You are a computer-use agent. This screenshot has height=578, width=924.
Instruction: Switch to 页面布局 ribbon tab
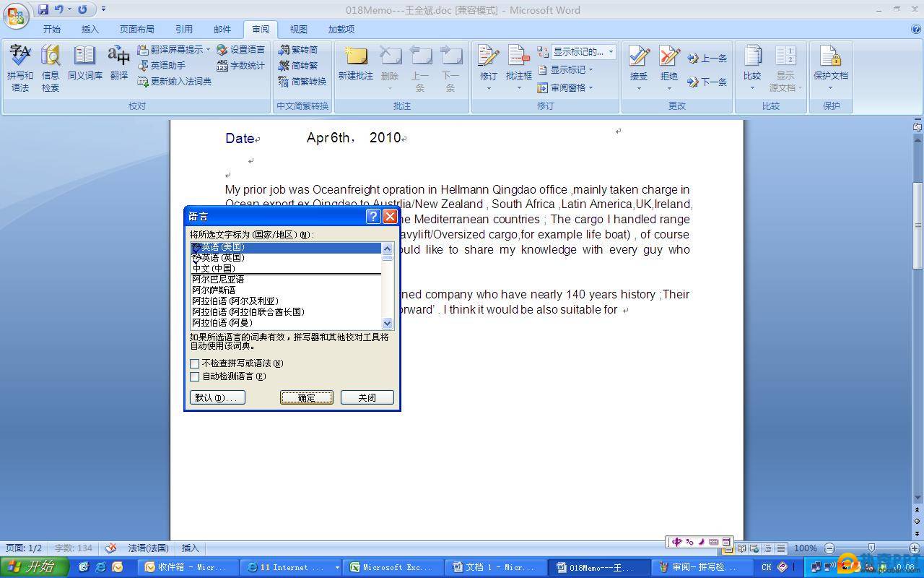[x=137, y=30]
